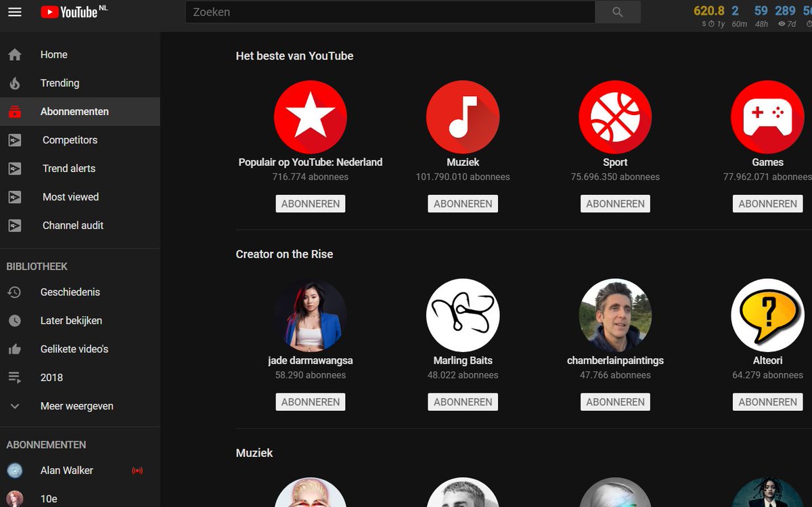812x507 pixels.
Task: Subscribe to Alteori
Action: click(x=767, y=402)
